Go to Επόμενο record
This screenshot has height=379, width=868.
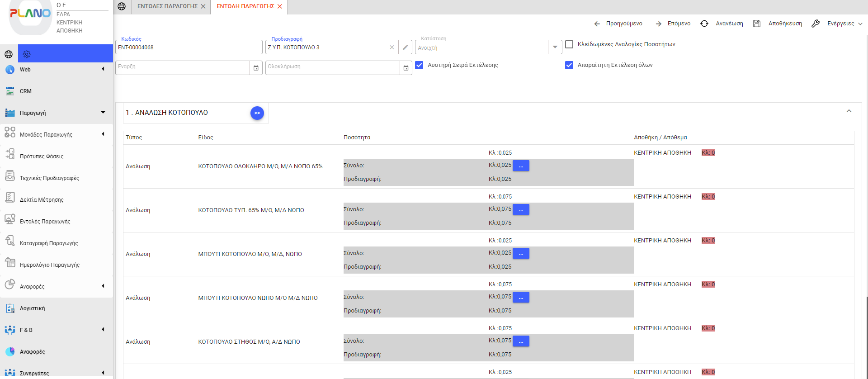click(673, 24)
